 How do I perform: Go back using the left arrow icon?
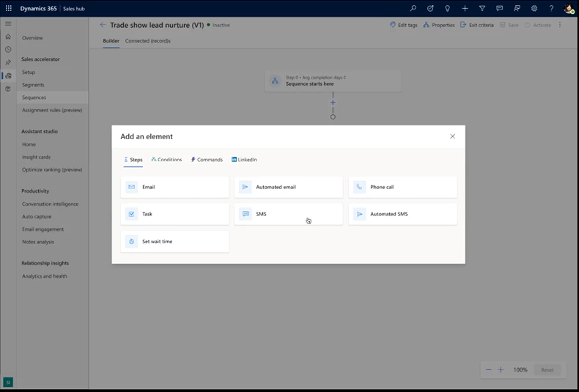click(103, 25)
